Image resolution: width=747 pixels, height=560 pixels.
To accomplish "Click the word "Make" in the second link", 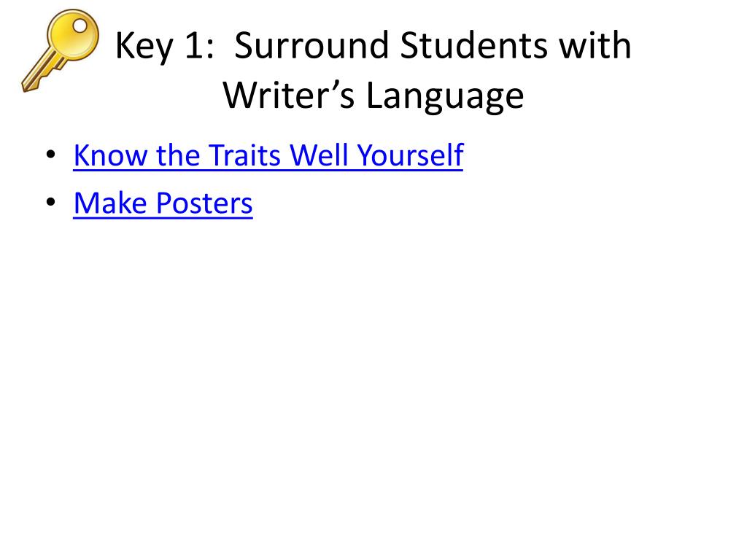I will (111, 203).
